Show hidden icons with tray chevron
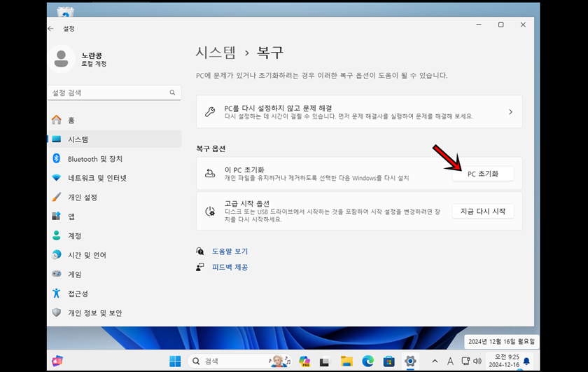The height and width of the screenshot is (372, 588). coord(435,361)
